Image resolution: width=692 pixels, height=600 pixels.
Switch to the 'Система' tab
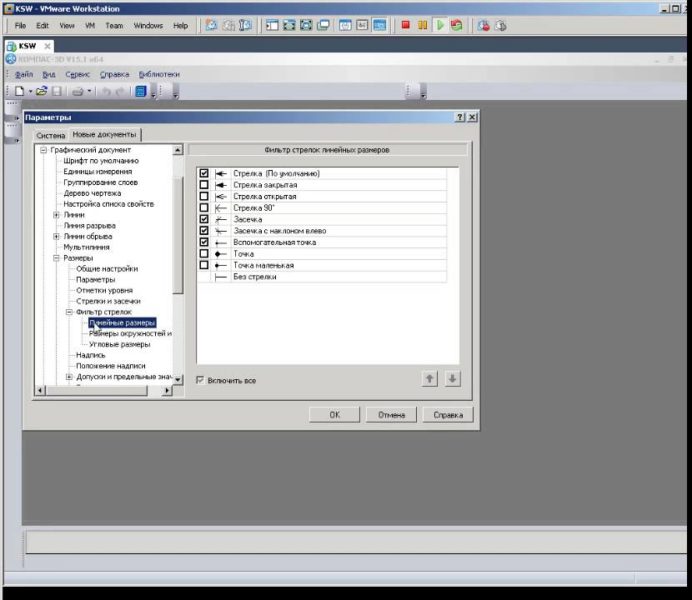tap(50, 135)
